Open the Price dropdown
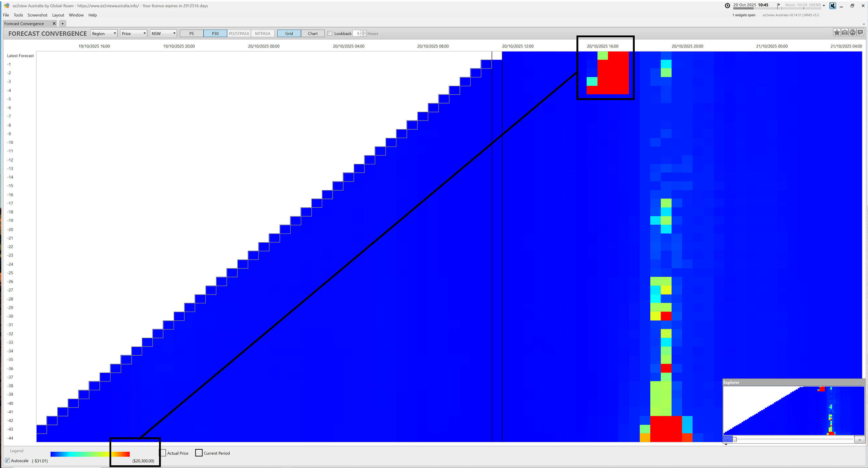This screenshot has height=468, width=868. coord(134,33)
